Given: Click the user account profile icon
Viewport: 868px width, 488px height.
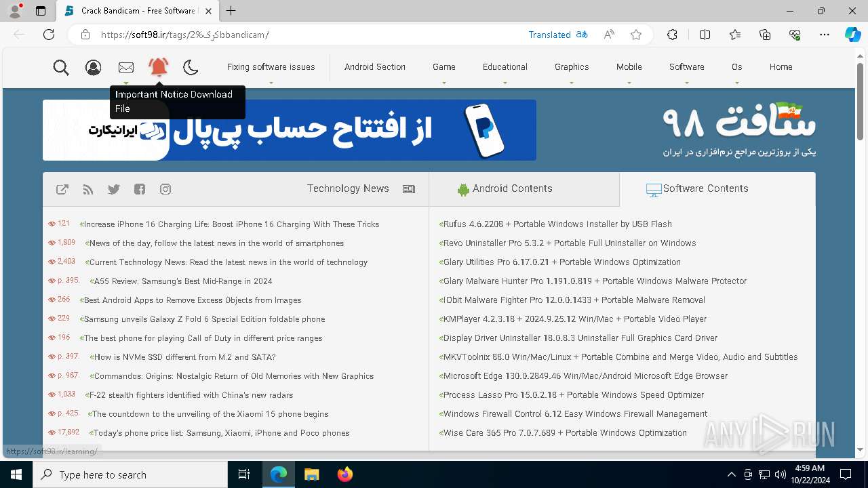Looking at the screenshot, I should 94,67.
